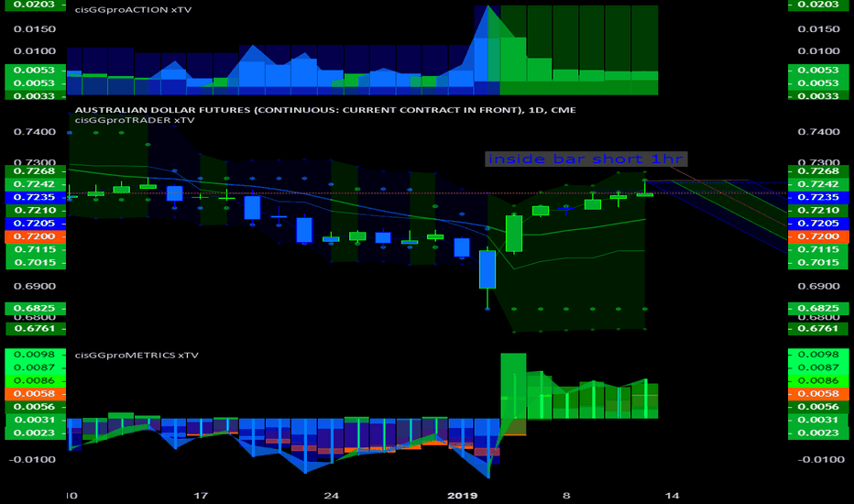This screenshot has width=854, height=504.
Task: Click the orange 0.0058 tag on left axis
Action: point(36,393)
